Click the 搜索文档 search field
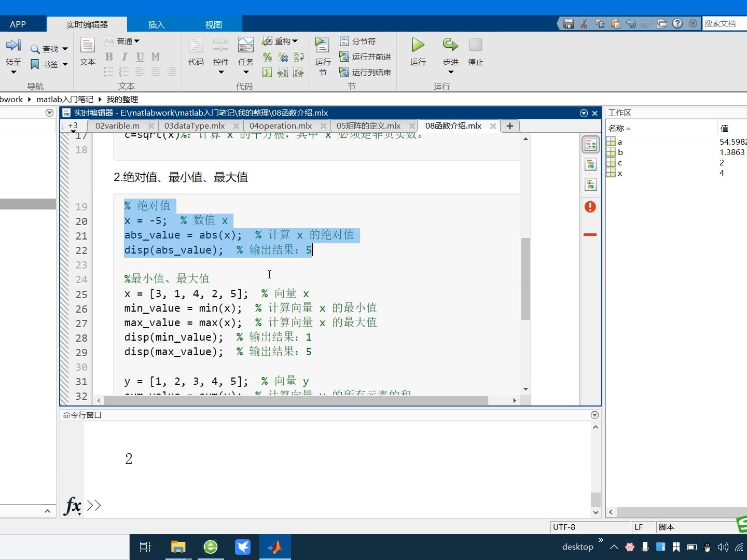This screenshot has height=560, width=747. tap(725, 24)
